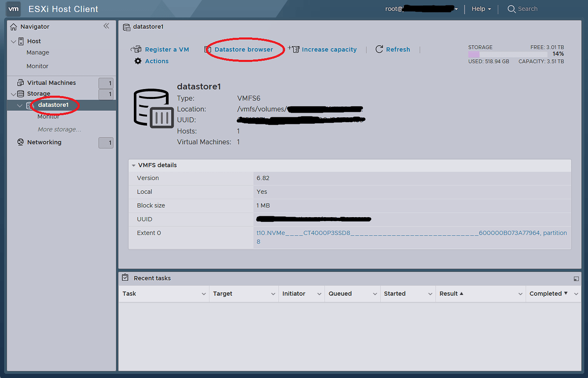Click the storage usage bar
Screen dimensions: 588x378
[508, 54]
